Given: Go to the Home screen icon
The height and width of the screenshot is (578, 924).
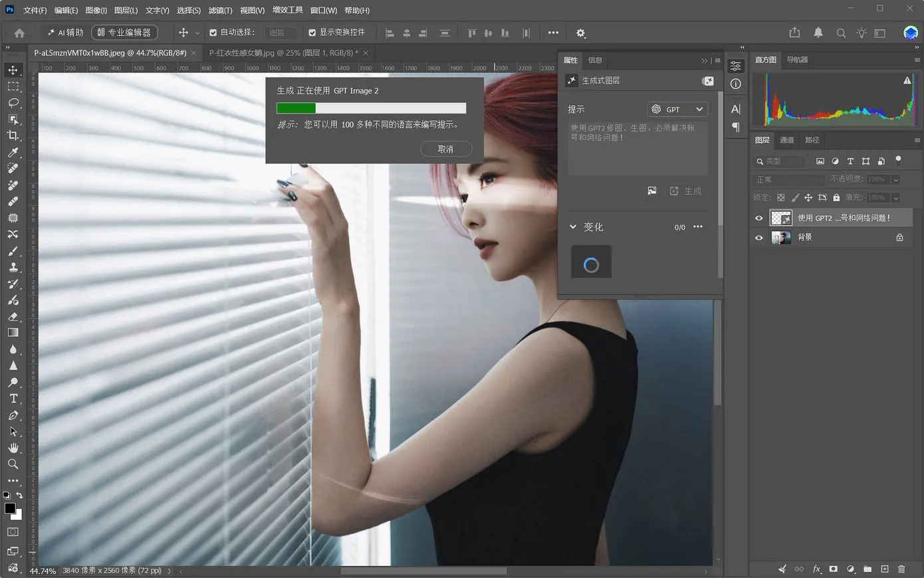Looking at the screenshot, I should click(19, 33).
